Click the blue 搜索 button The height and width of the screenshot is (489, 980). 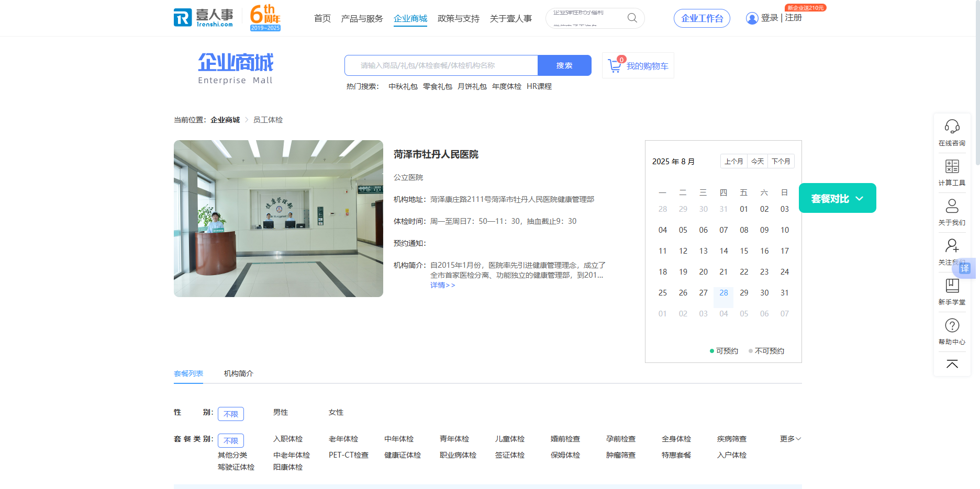coord(564,65)
